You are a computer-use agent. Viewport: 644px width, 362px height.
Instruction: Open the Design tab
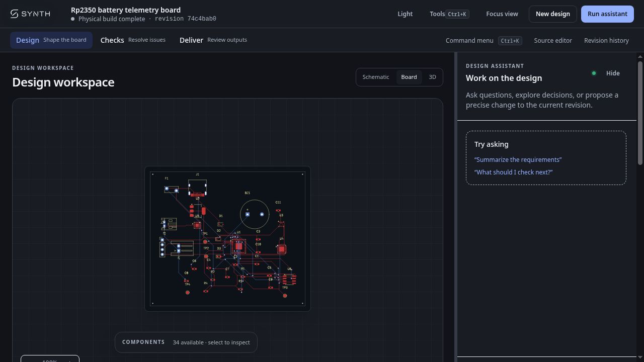pyautogui.click(x=51, y=40)
